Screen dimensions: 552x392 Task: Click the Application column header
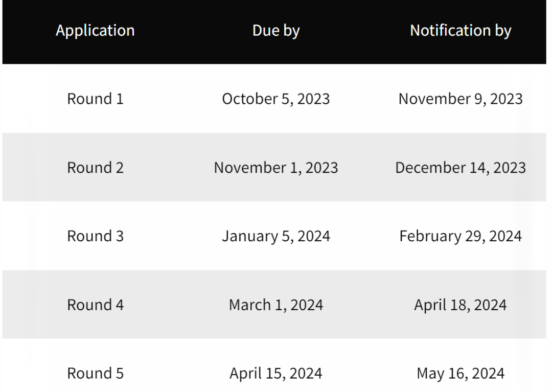point(95,31)
